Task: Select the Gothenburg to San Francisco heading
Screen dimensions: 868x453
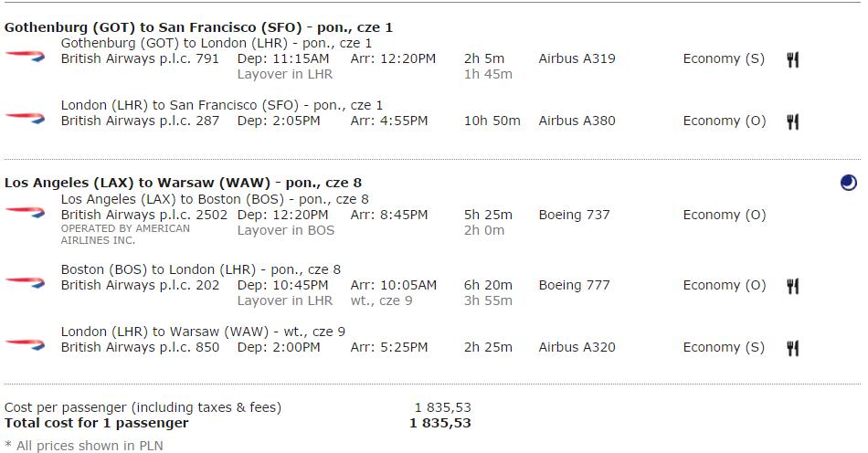Action: coord(198,27)
